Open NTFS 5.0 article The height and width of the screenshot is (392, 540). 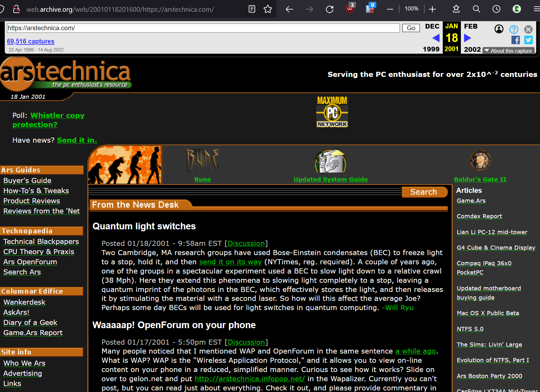click(x=470, y=329)
